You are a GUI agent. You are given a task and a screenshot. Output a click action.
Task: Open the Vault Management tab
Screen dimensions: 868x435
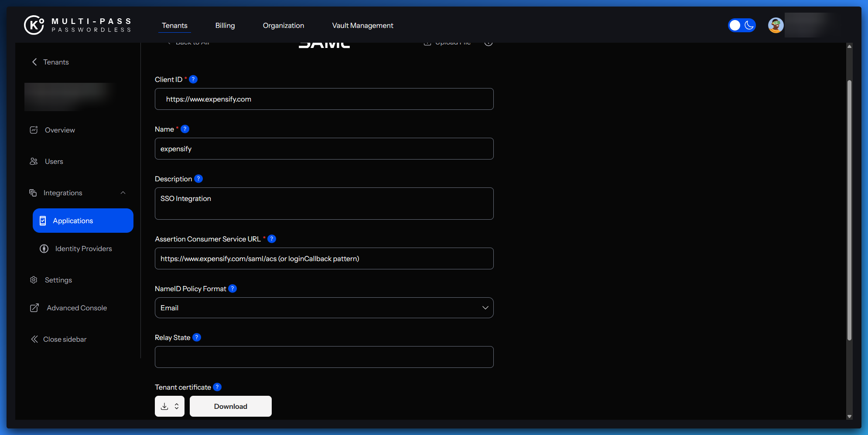[x=362, y=25]
